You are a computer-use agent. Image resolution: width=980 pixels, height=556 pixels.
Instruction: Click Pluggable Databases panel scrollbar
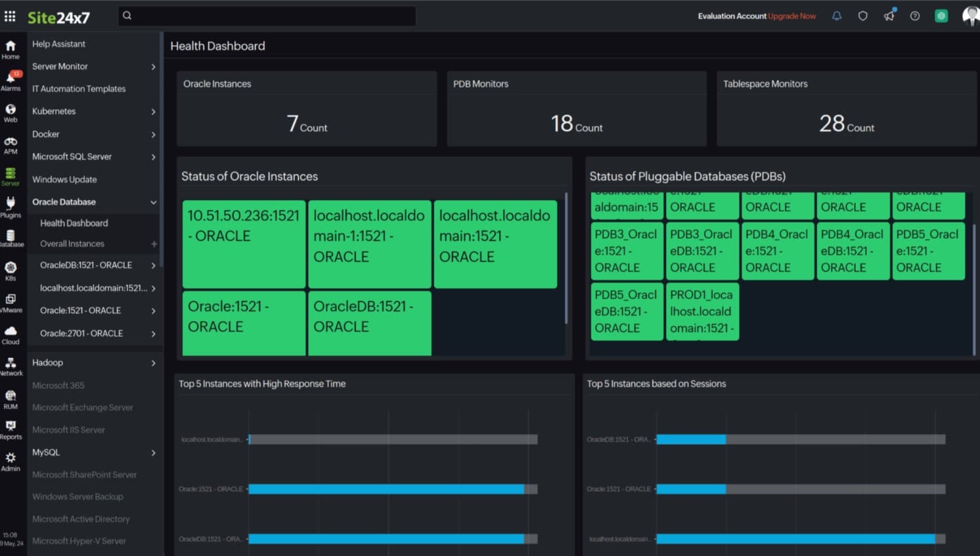click(x=974, y=289)
